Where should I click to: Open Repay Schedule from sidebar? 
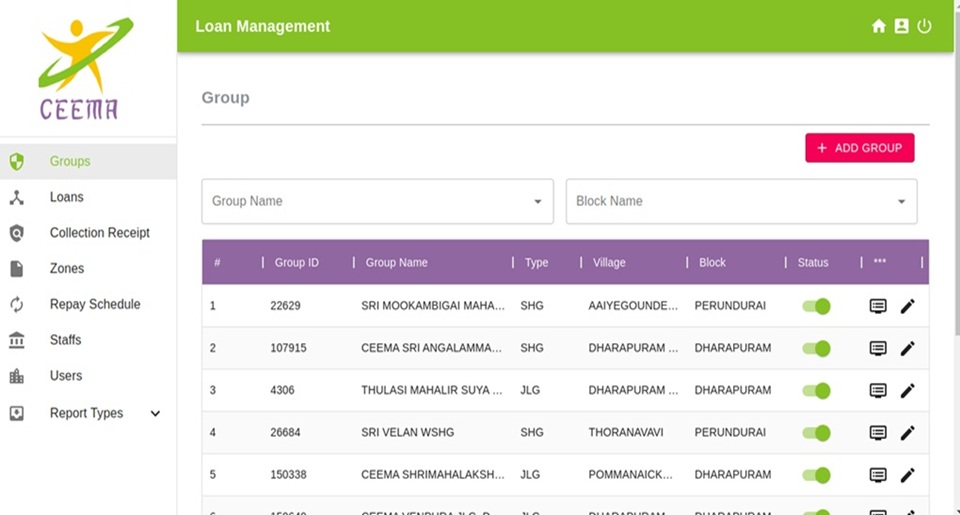pos(95,304)
